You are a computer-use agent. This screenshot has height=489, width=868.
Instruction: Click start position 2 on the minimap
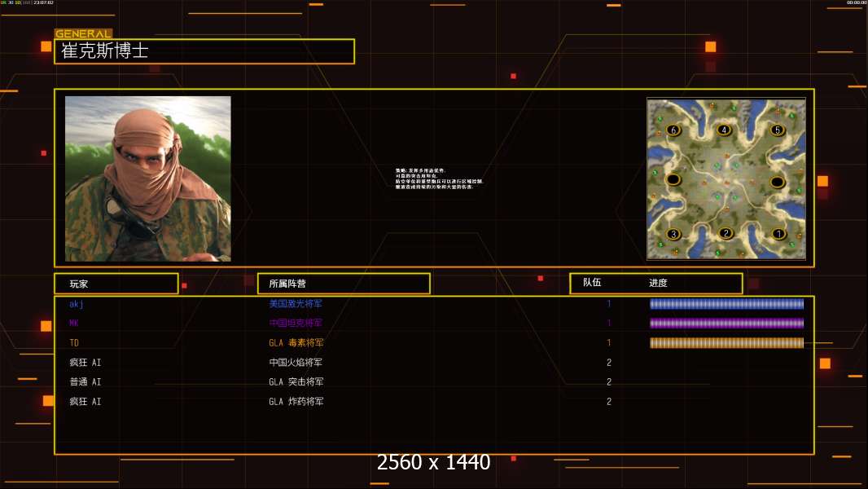pos(726,233)
